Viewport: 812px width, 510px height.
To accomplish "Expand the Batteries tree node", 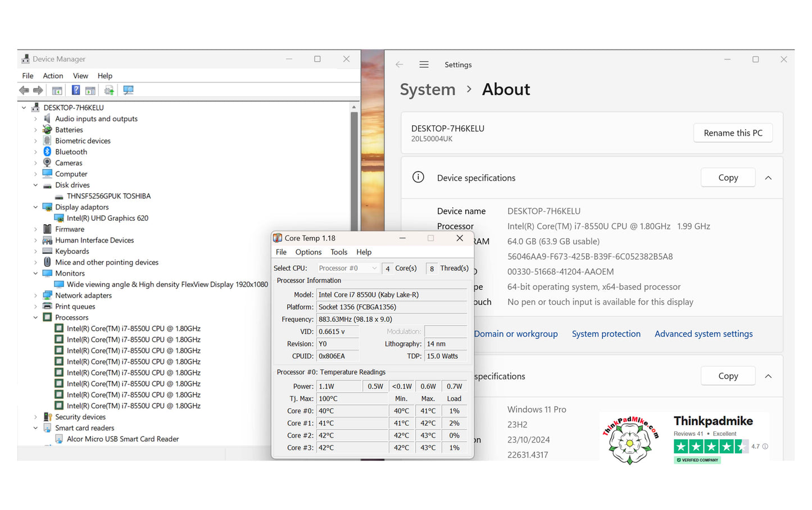I will coord(35,130).
